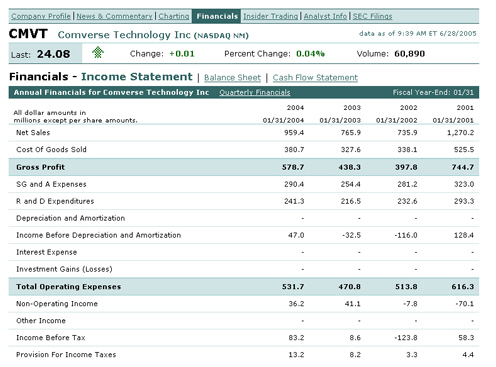Click the Change value +0.01
Viewport: 496px width, 367px height.
pyautogui.click(x=182, y=54)
